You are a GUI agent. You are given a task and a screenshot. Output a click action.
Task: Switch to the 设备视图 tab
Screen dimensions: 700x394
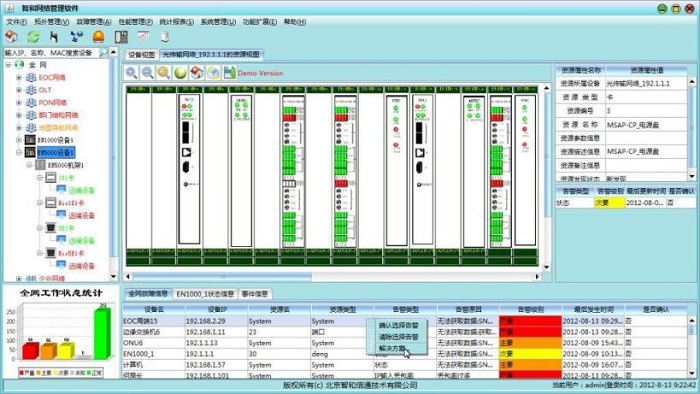pyautogui.click(x=142, y=54)
